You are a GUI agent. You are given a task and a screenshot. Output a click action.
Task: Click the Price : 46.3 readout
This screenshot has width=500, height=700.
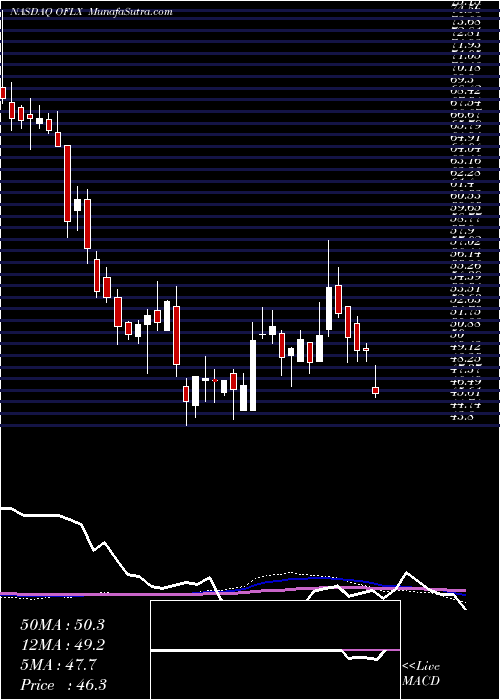click(63, 685)
